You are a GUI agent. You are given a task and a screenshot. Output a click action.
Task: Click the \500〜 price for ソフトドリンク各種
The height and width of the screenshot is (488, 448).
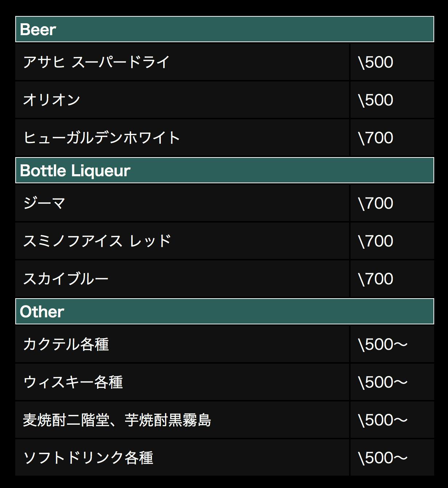[x=383, y=458]
